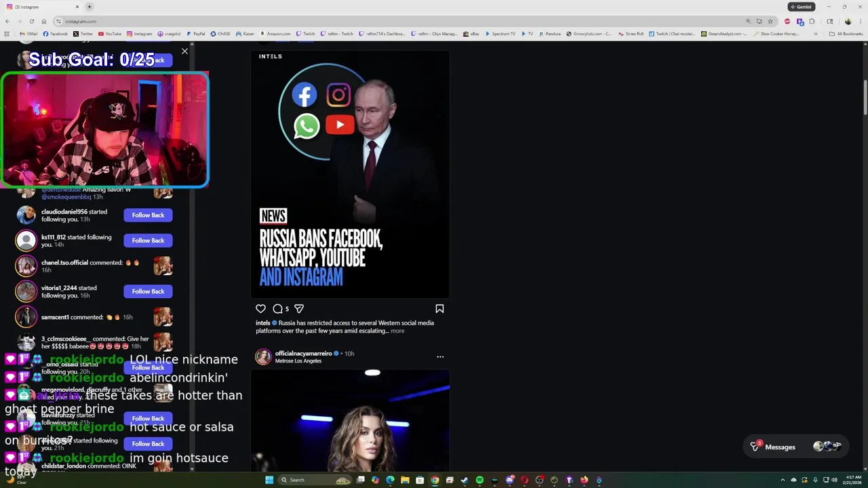This screenshot has width=868, height=488.
Task: Open the Windows Start menu
Action: (x=269, y=480)
